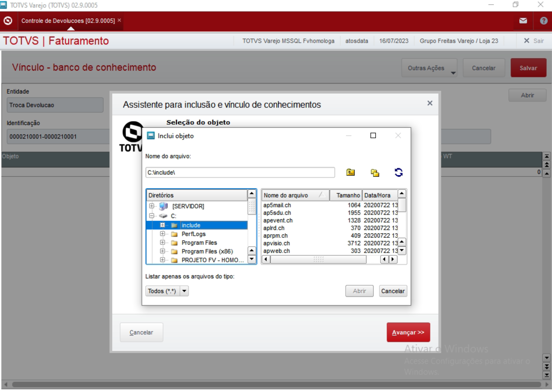Viewport: 552px width, 392px height.
Task: Click Cancelar next to Salvar
Action: pyautogui.click(x=484, y=68)
